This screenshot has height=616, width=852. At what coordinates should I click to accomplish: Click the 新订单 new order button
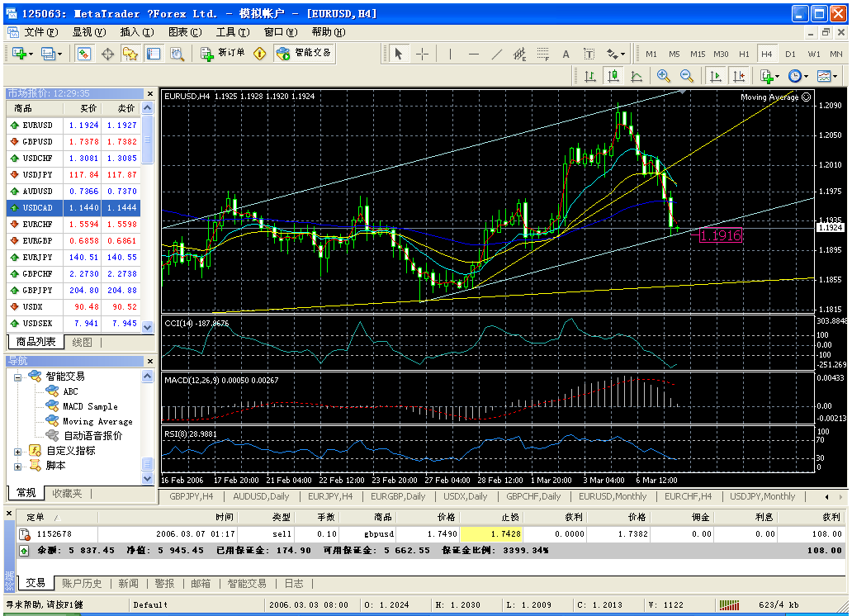point(223,54)
